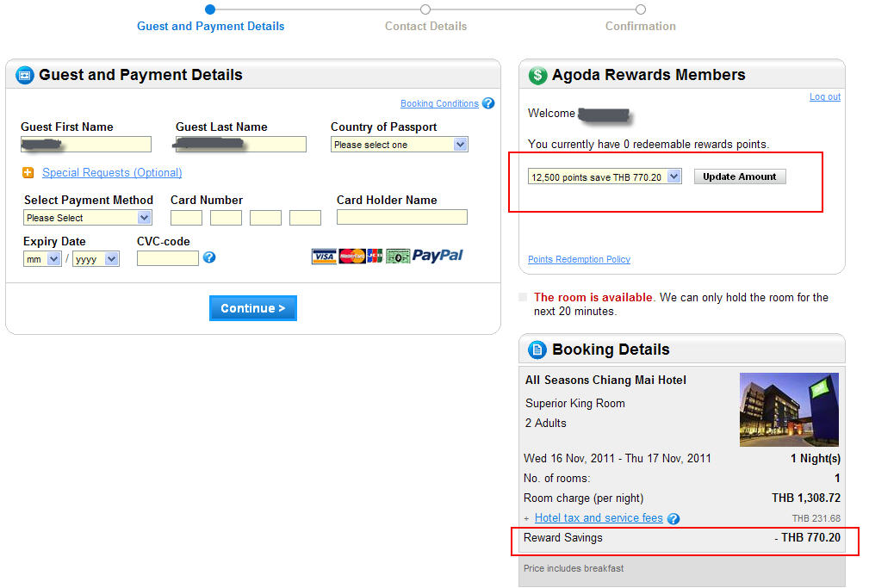Viewport: 869px width, 588px height.
Task: Click the CVC-code help question icon
Action: [209, 257]
